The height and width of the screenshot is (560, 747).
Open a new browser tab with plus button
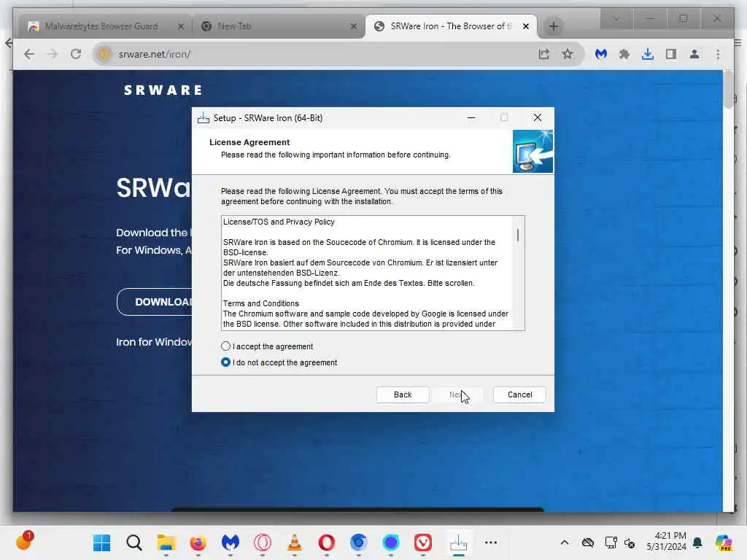pos(553,26)
